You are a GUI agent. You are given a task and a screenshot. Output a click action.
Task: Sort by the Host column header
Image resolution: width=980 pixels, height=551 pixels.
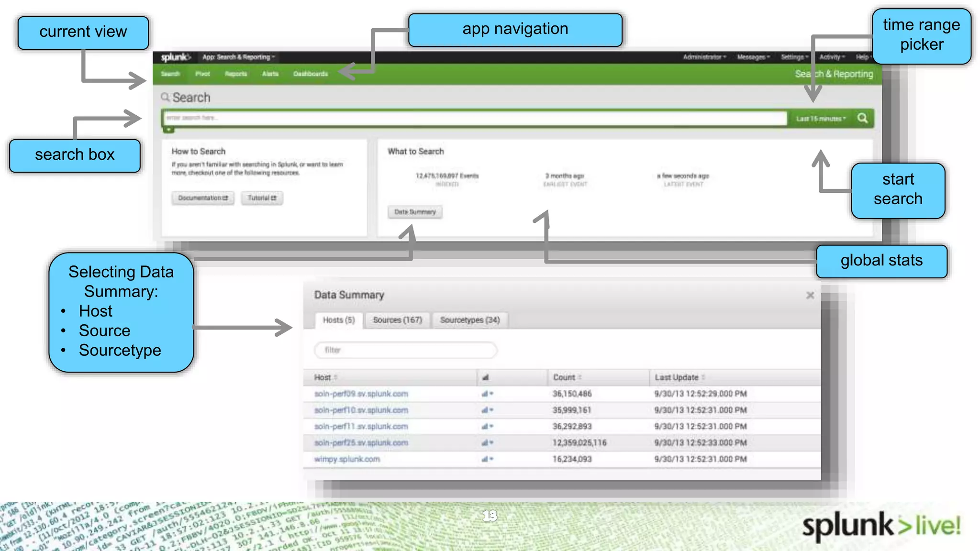click(x=325, y=377)
